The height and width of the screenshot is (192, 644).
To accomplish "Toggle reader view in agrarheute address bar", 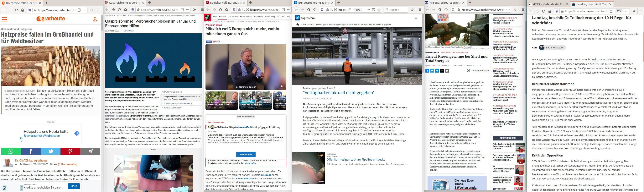I will pyautogui.click(x=79, y=10).
